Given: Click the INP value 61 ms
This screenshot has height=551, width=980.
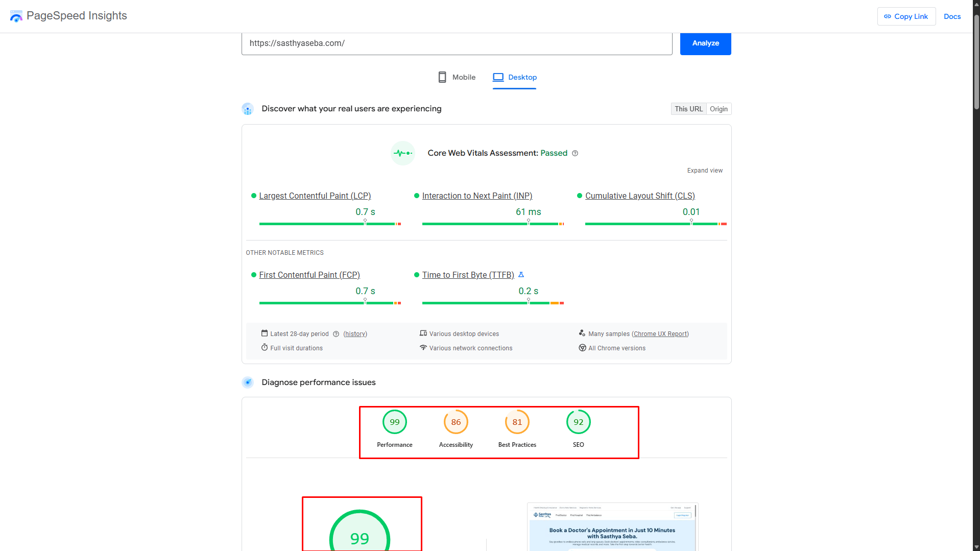Looking at the screenshot, I should point(529,212).
